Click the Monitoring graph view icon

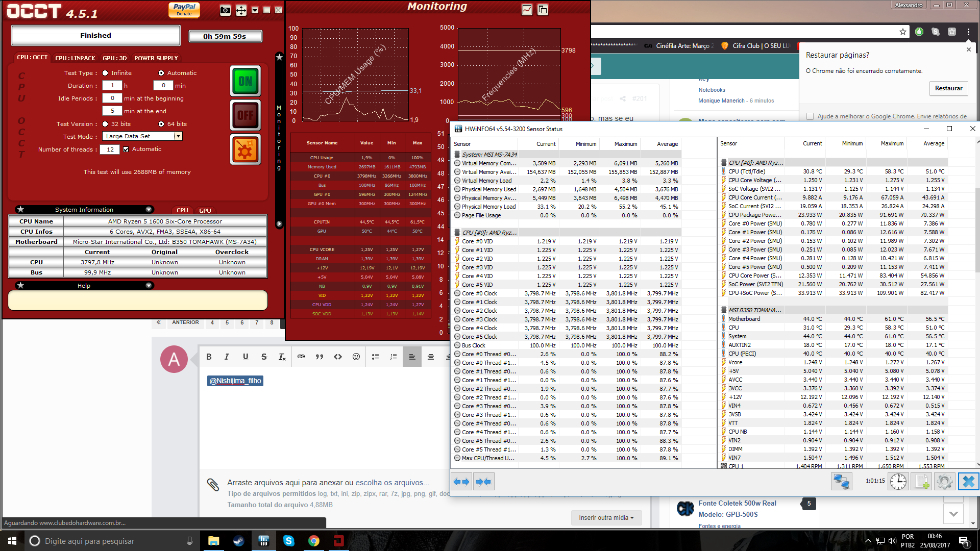coord(527,10)
